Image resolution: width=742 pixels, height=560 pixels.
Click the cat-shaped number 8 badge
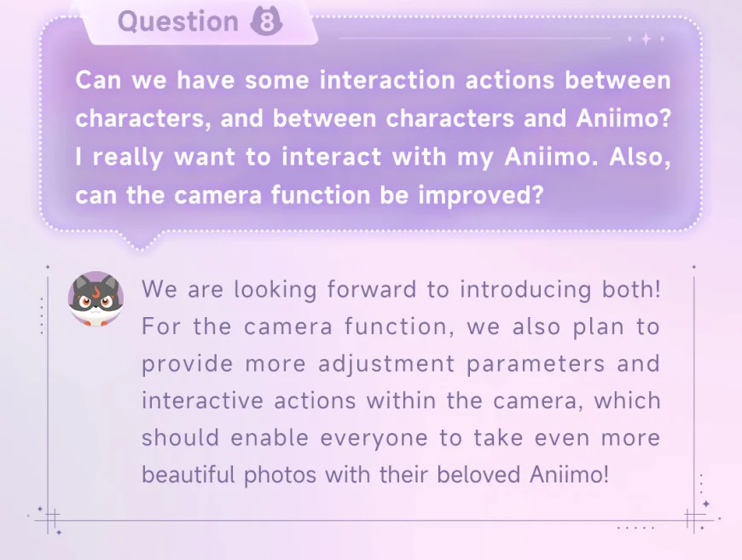tap(266, 21)
